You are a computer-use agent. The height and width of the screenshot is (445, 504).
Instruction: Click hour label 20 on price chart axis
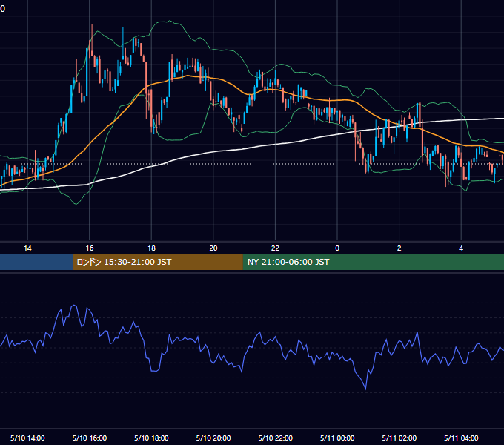tap(213, 248)
